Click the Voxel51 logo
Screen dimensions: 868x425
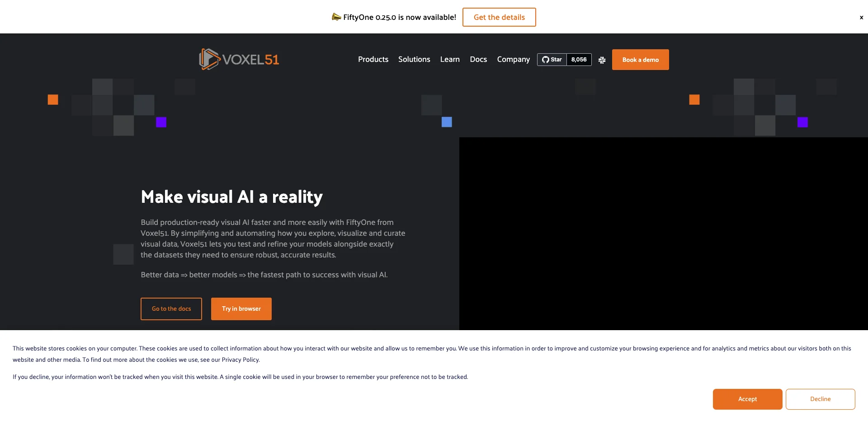point(239,59)
